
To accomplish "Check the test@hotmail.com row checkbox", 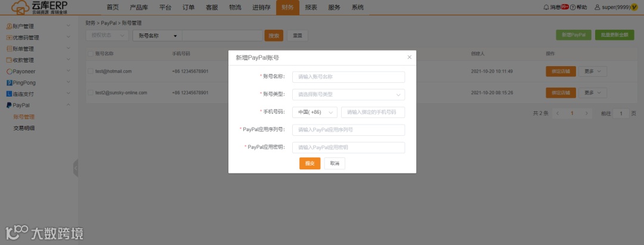I will pyautogui.click(x=91, y=72).
